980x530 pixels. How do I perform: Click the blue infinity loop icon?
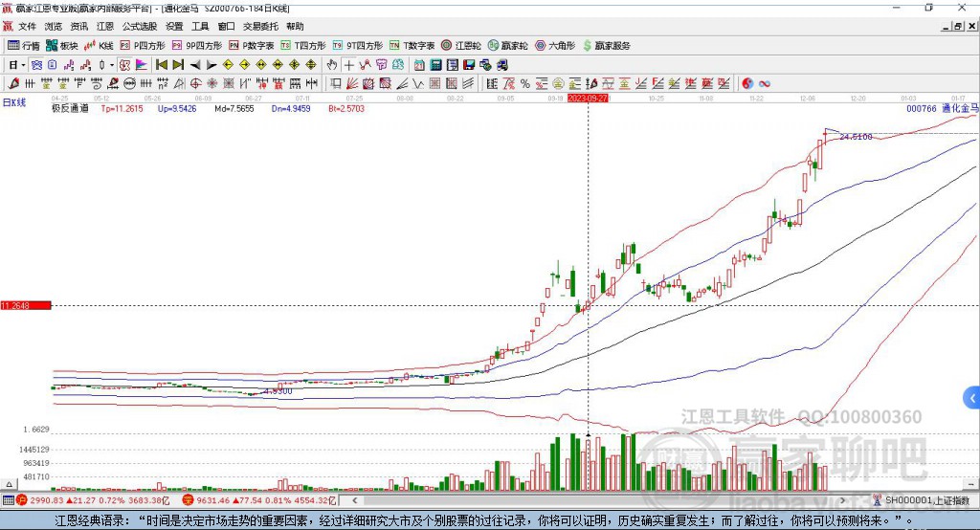765,84
